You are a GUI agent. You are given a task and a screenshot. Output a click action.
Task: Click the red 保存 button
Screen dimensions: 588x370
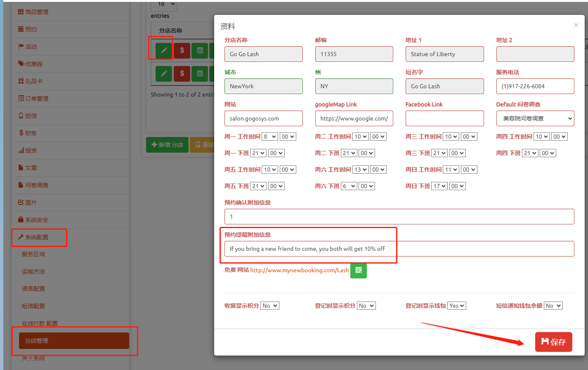click(x=553, y=342)
